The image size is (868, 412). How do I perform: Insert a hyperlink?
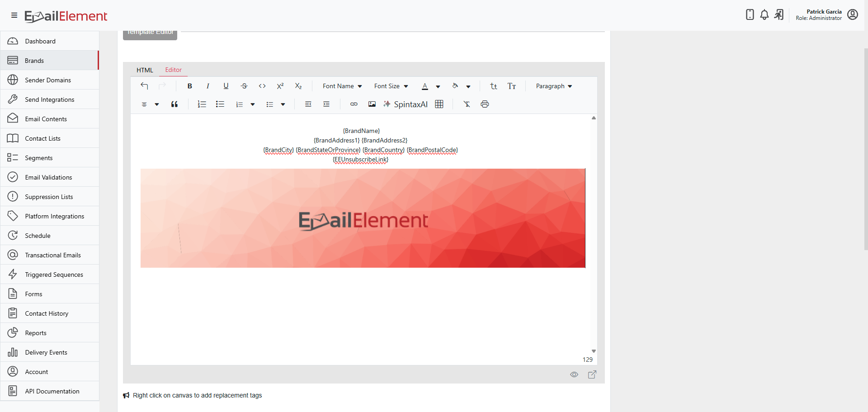[354, 104]
